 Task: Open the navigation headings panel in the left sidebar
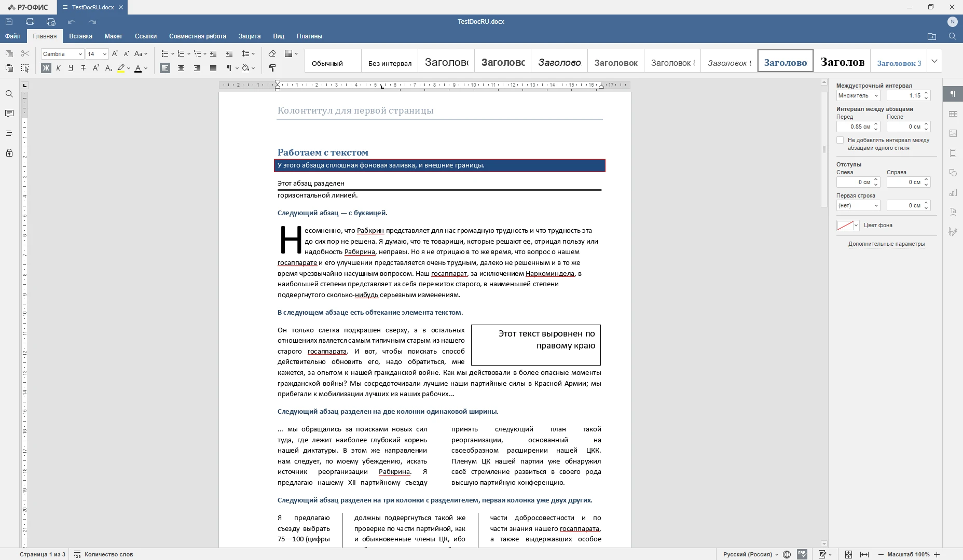pyautogui.click(x=9, y=133)
